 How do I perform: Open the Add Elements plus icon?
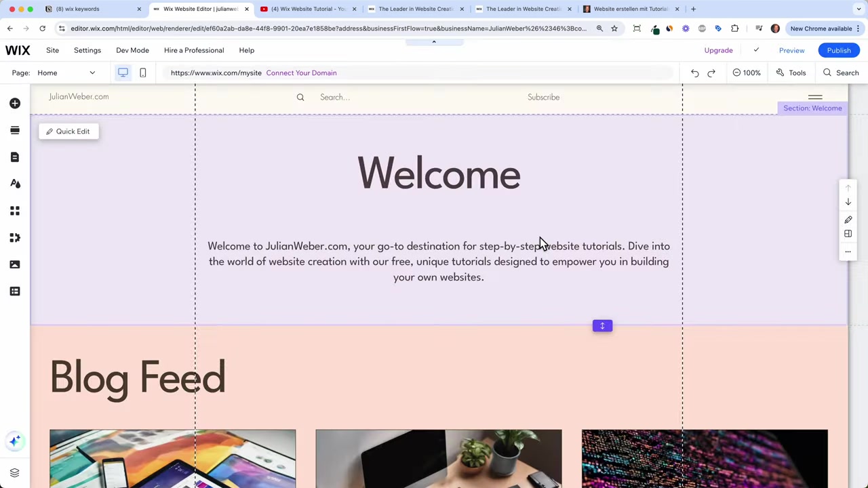coord(15,103)
